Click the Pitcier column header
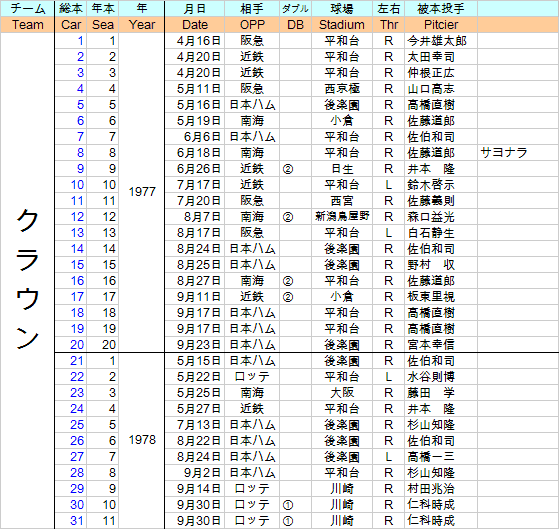This screenshot has width=559, height=529. tap(441, 25)
